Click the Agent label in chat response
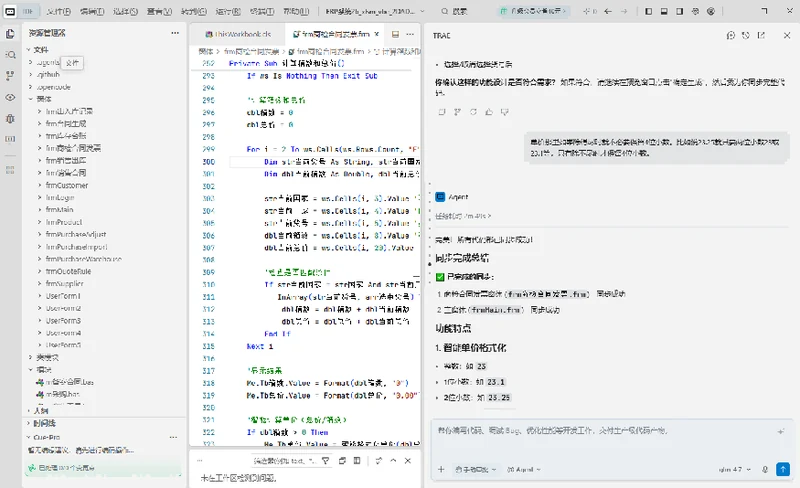 tap(458, 197)
